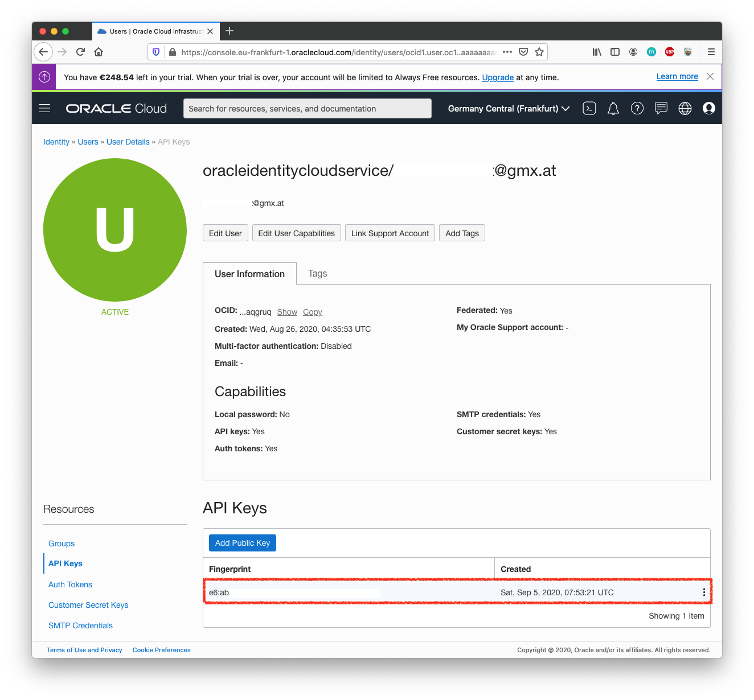The height and width of the screenshot is (700, 754).
Task: Open Customer Secret Keys in Resources
Action: tap(88, 605)
